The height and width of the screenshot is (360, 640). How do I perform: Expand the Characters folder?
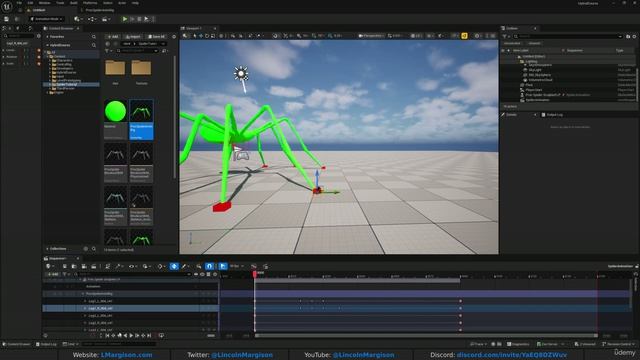50,60
